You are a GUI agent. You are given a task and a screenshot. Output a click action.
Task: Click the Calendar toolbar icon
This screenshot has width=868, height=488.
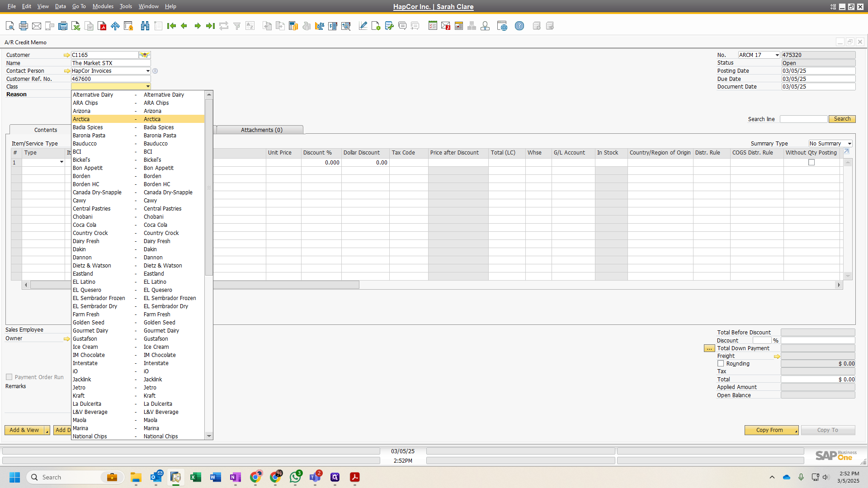click(x=459, y=26)
